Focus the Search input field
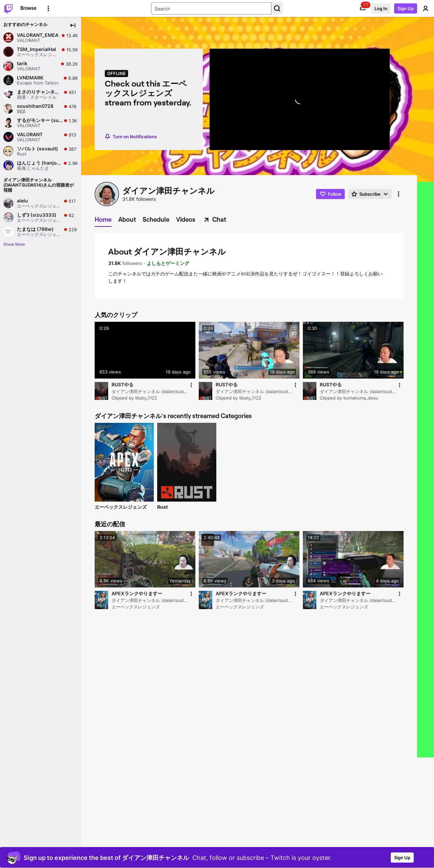This screenshot has height=868, width=434. coord(211,8)
